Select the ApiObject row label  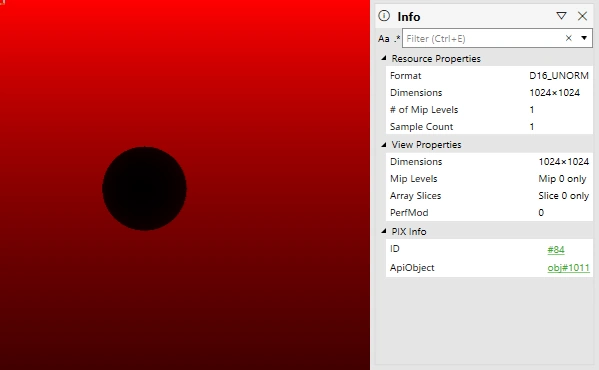coord(412,268)
